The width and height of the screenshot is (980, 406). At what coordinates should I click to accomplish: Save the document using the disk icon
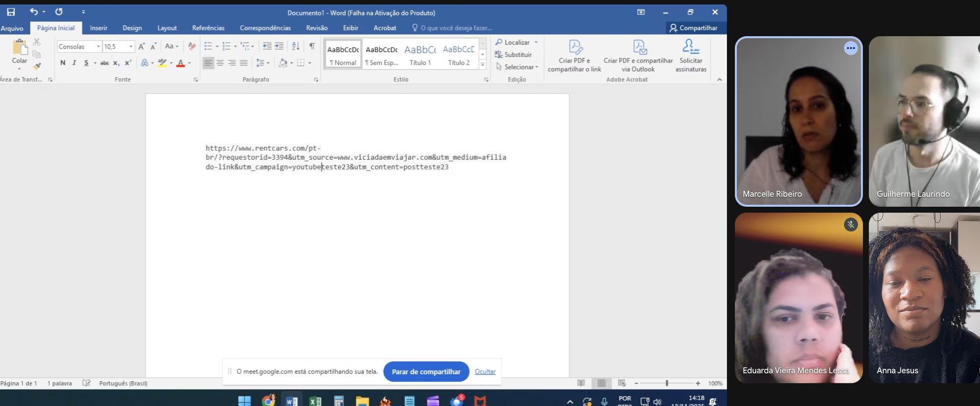point(11,12)
